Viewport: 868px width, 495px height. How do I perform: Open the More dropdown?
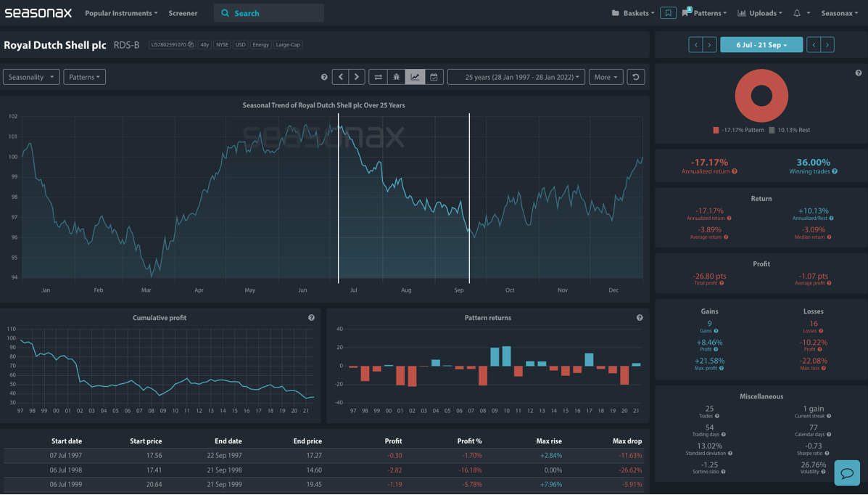(x=606, y=77)
